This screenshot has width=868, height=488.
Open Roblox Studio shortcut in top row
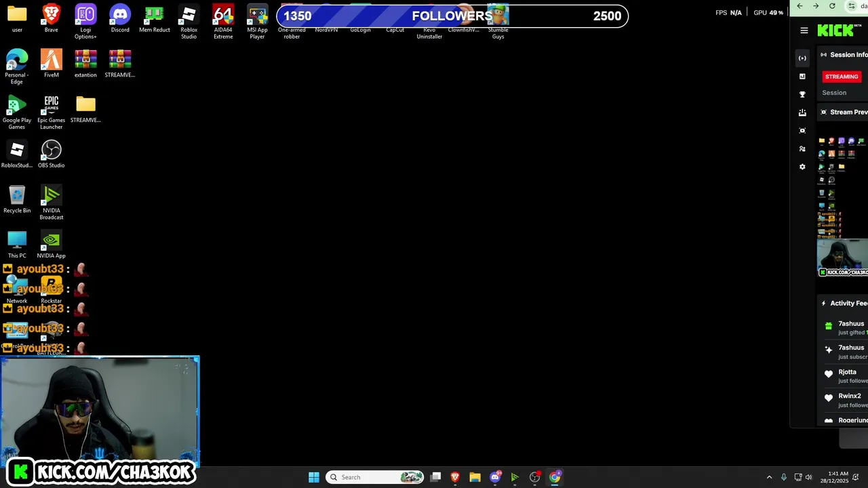[x=189, y=22]
